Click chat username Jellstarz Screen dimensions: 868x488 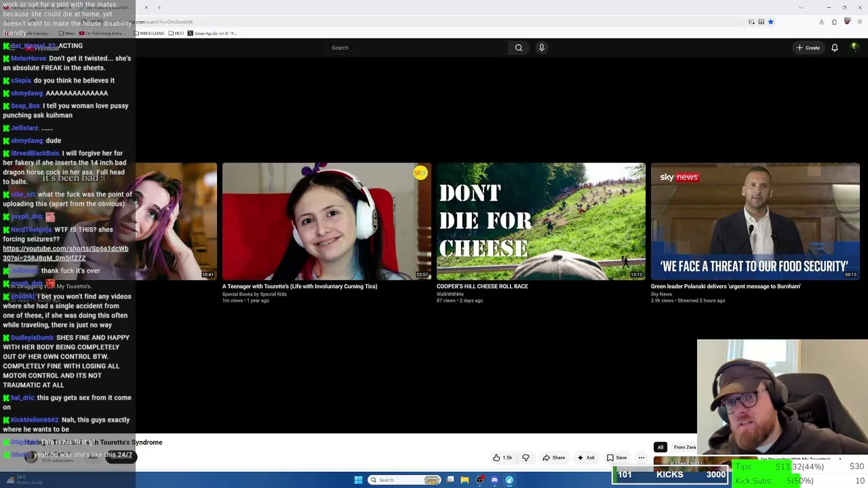pyautogui.click(x=24, y=128)
